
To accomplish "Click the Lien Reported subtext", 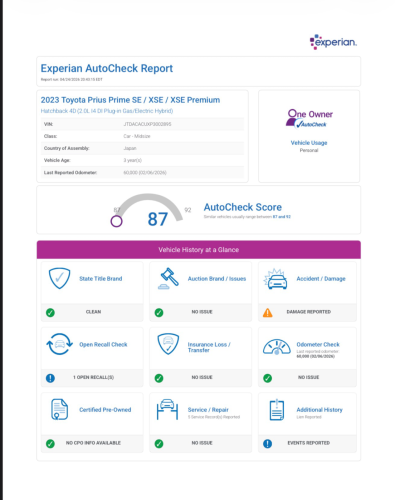I will 309,417.
